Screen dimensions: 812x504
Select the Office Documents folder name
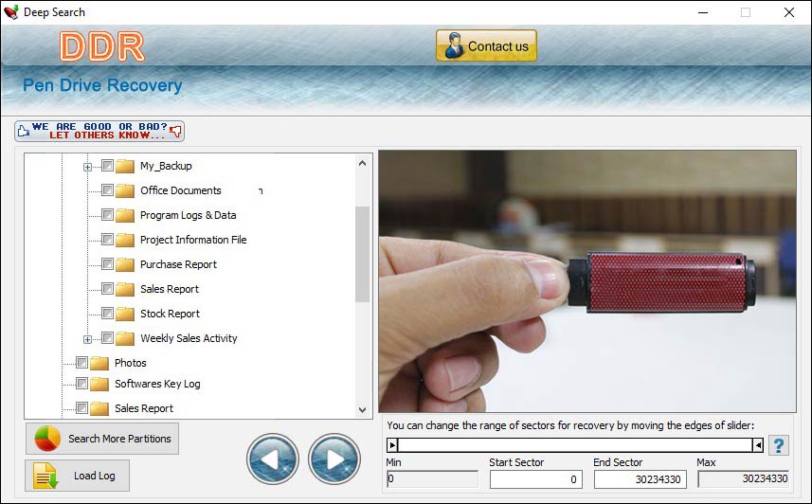click(x=181, y=190)
